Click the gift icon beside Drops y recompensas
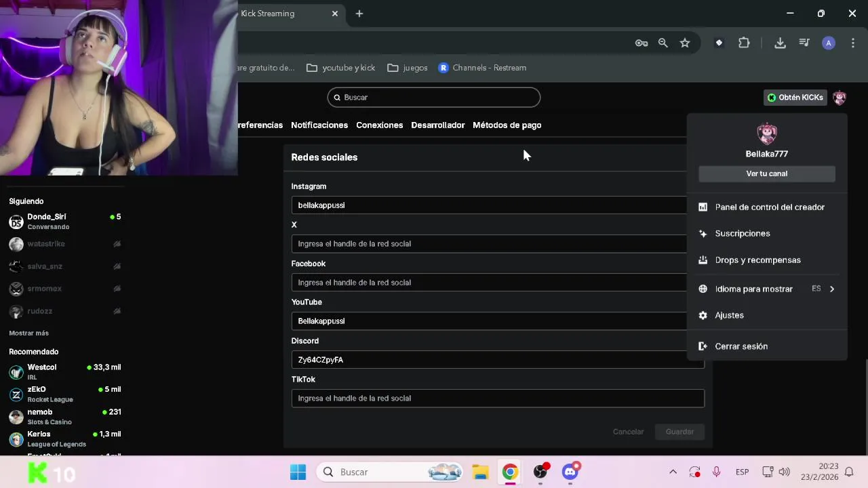 tap(703, 260)
